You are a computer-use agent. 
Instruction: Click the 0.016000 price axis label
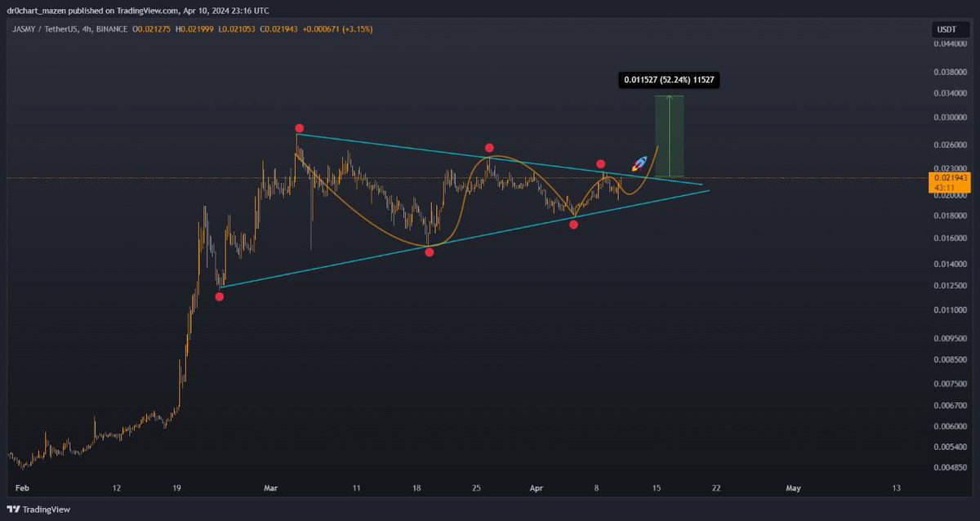coord(949,238)
